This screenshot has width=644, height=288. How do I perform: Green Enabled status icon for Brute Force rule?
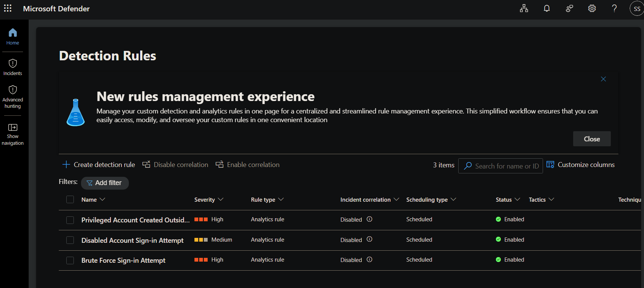point(498,260)
